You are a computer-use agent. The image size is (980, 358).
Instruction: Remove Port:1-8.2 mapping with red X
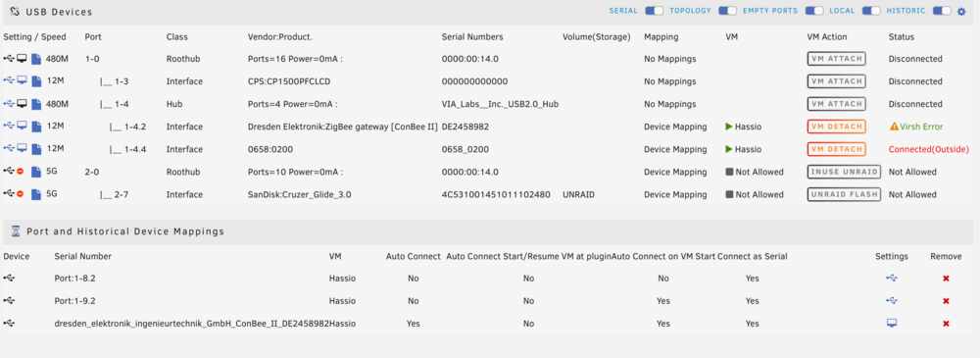coord(946,279)
